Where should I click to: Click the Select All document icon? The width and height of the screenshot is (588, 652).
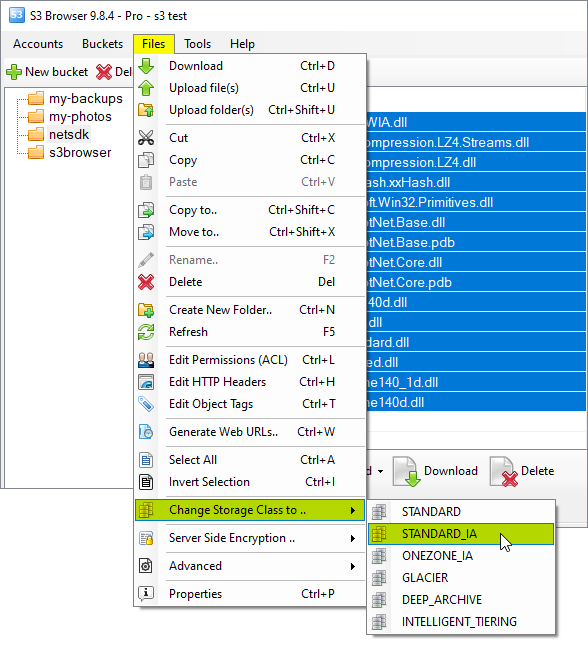point(146,460)
